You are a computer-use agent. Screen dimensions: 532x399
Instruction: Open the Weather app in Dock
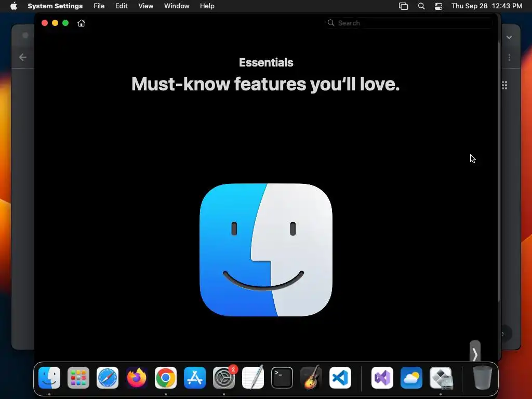click(411, 378)
